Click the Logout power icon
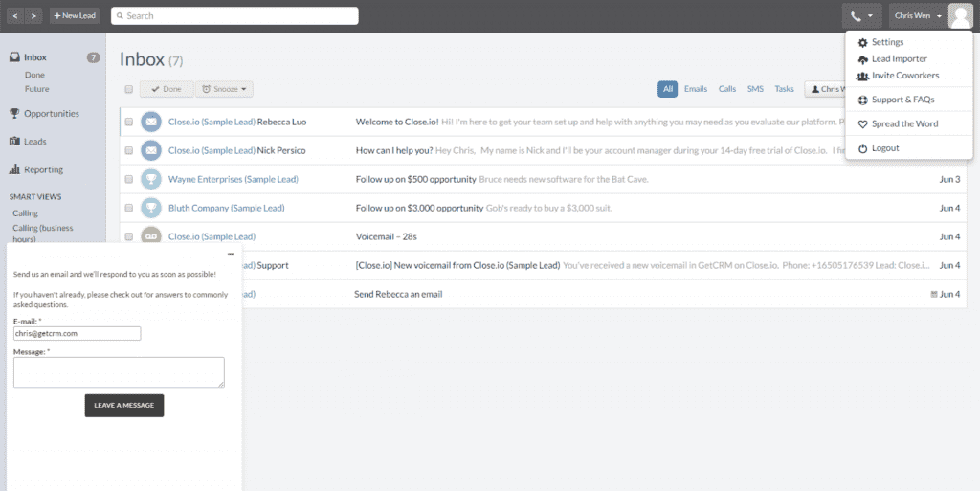 coord(862,148)
